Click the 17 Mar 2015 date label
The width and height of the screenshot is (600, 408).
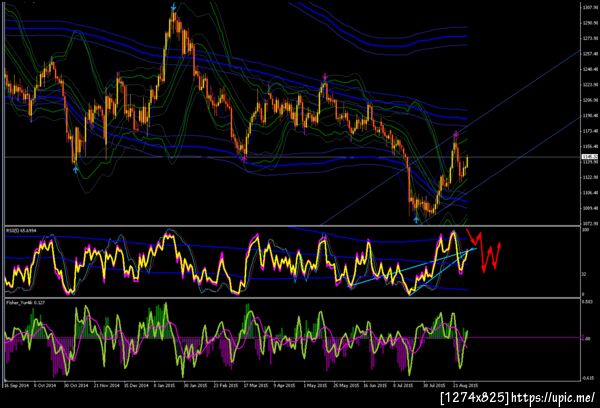(x=256, y=385)
